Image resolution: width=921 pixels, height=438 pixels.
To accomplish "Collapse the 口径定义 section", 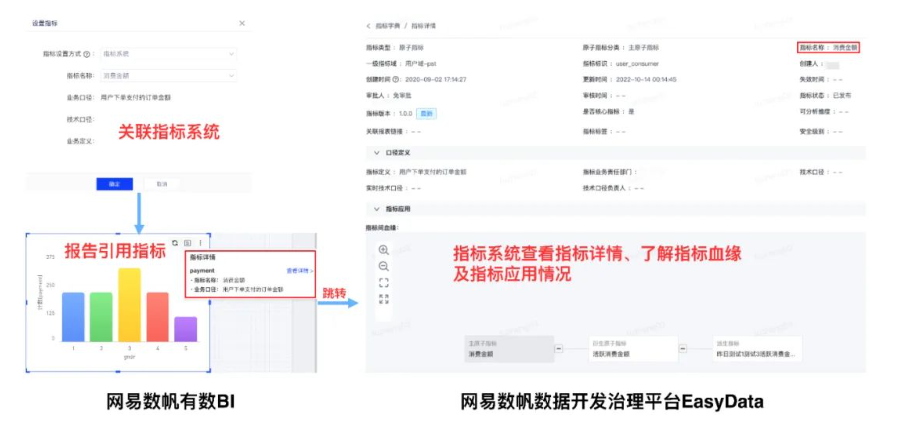I will tap(377, 153).
